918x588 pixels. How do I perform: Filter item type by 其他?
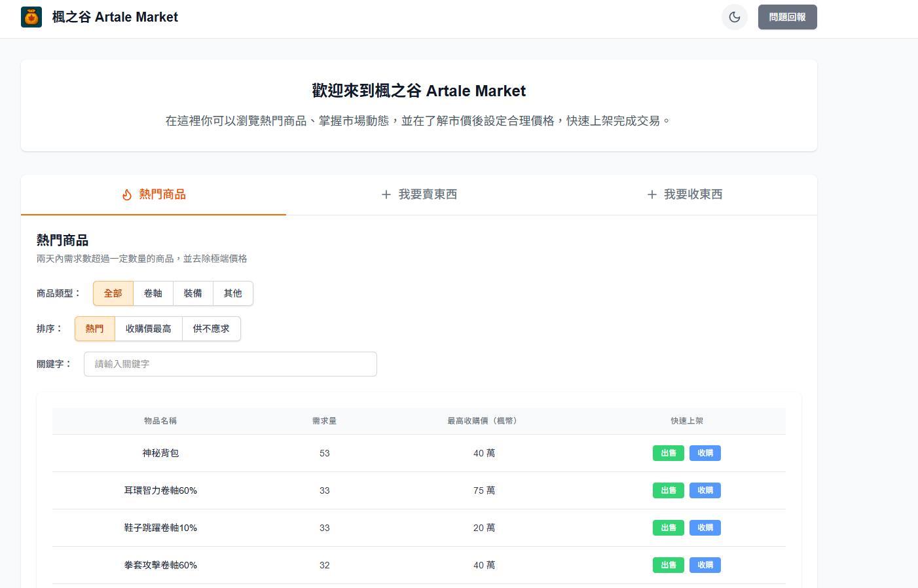(x=233, y=293)
